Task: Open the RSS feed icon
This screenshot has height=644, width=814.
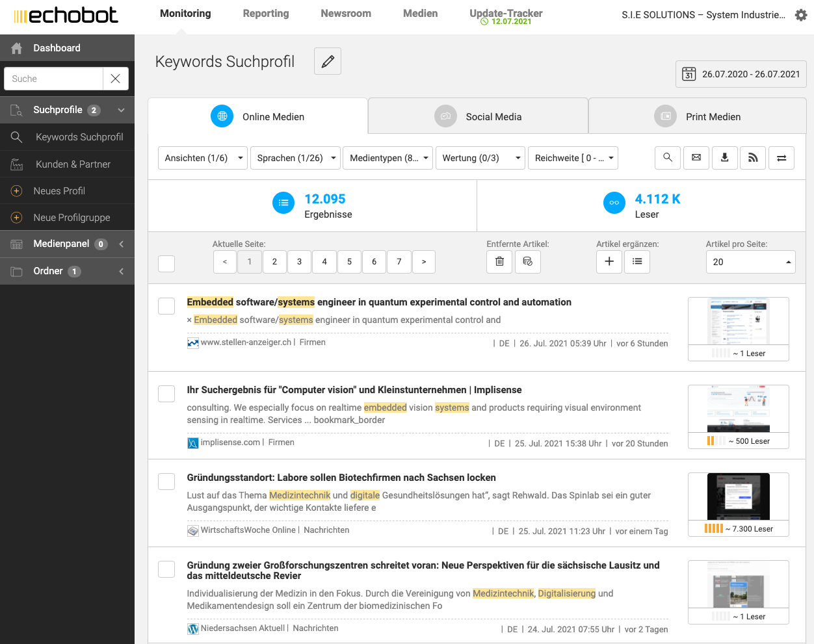Action: pyautogui.click(x=753, y=158)
